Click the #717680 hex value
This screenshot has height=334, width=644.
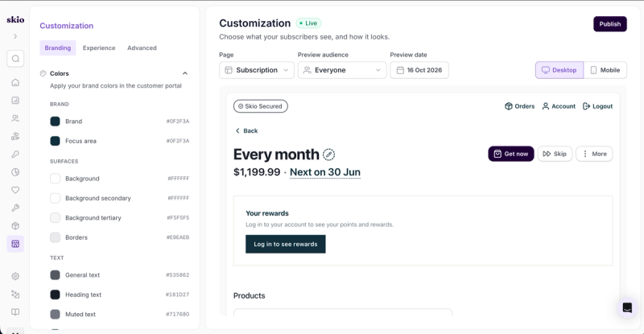coord(177,314)
